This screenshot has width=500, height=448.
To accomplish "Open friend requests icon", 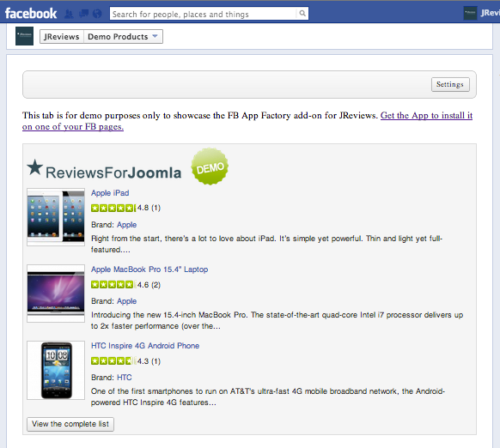I will point(69,14).
